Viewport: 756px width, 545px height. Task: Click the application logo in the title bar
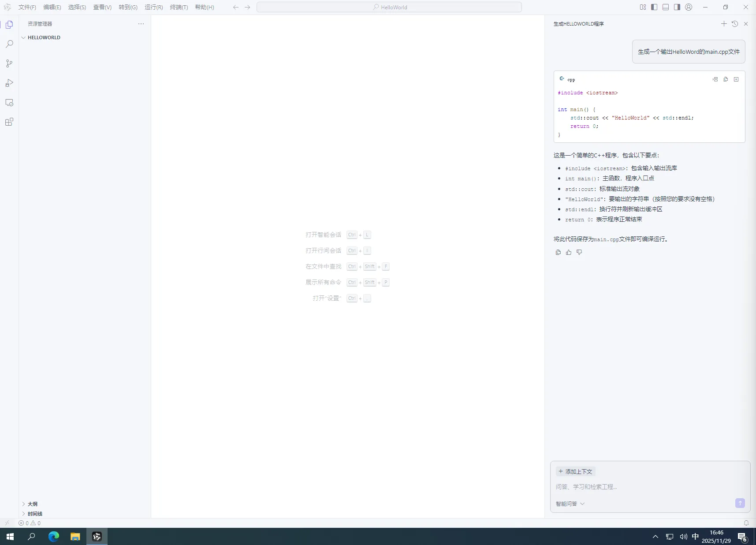click(7, 7)
